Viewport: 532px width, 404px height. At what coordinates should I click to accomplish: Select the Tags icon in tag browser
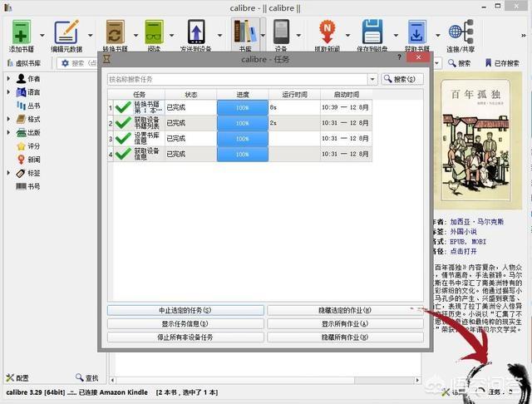click(21, 173)
